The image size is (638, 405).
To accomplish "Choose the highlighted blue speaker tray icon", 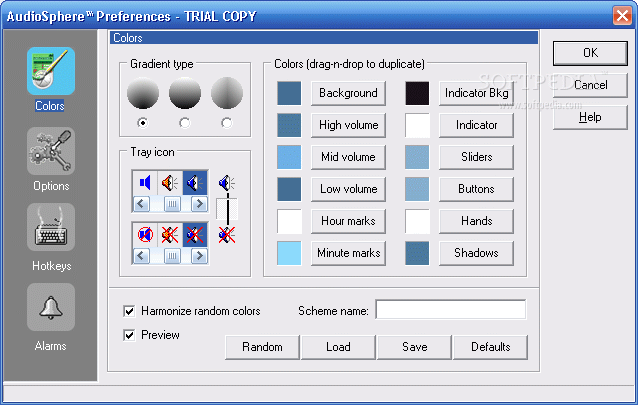I will point(195,183).
